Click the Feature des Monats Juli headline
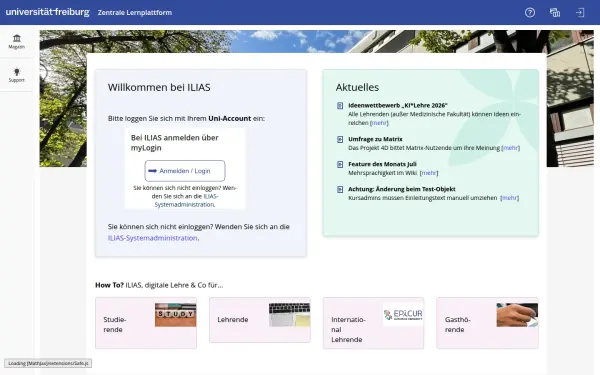This screenshot has width=600, height=375. 382,164
